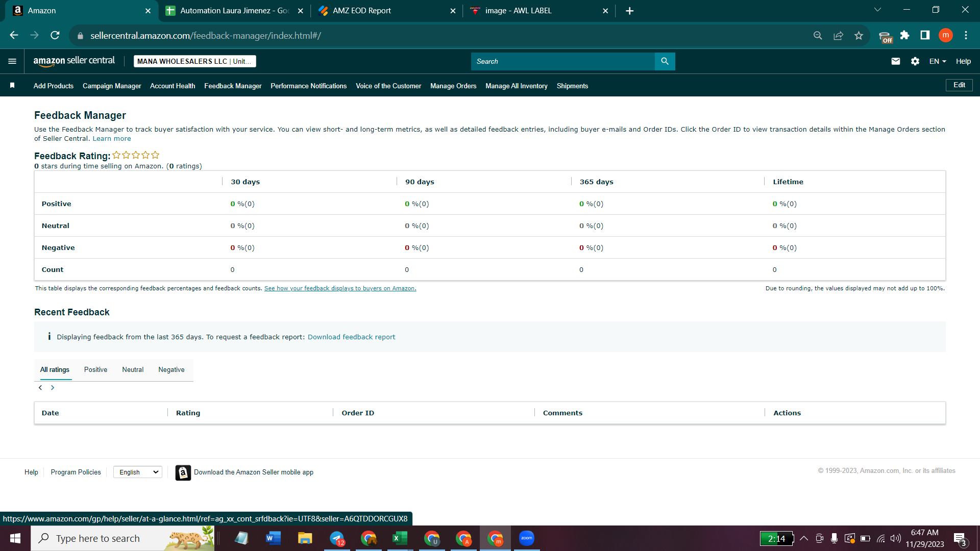
Task: Open Microsoft Word from taskbar
Action: (x=273, y=538)
